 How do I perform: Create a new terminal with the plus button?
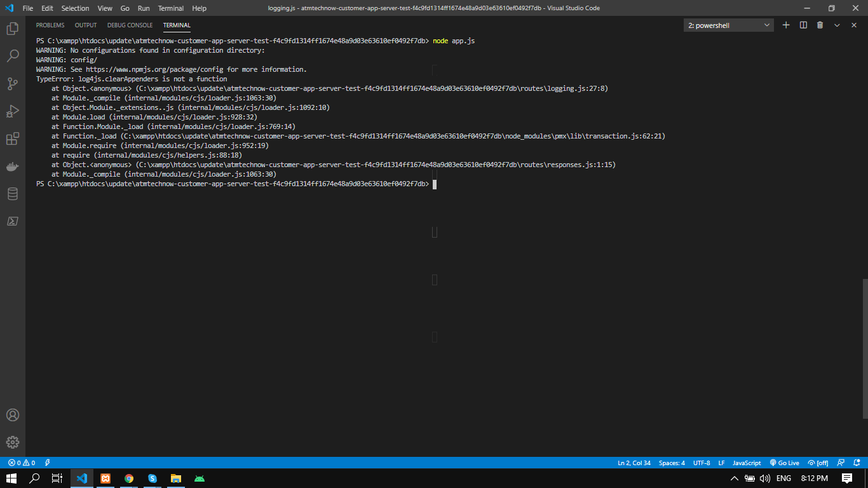click(x=786, y=25)
